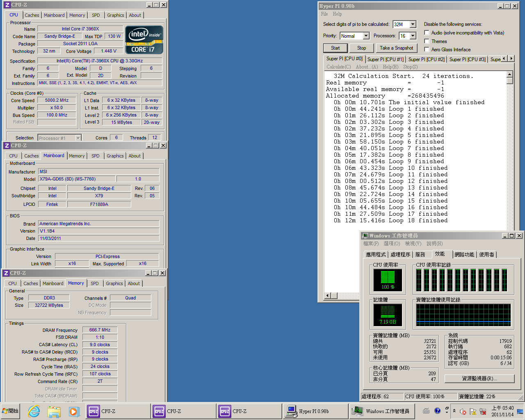Click the CPU usage 100% meter
Screen dimensions: 525x420
coord(388,280)
